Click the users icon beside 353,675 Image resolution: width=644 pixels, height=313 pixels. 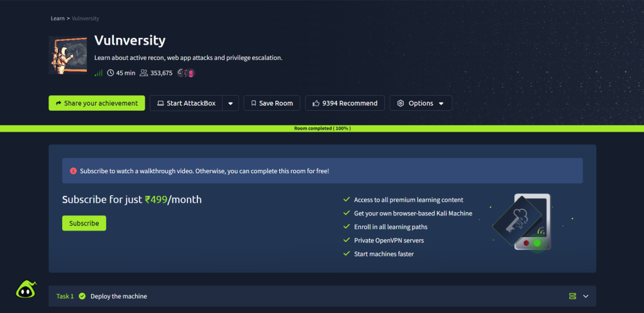[x=143, y=73]
